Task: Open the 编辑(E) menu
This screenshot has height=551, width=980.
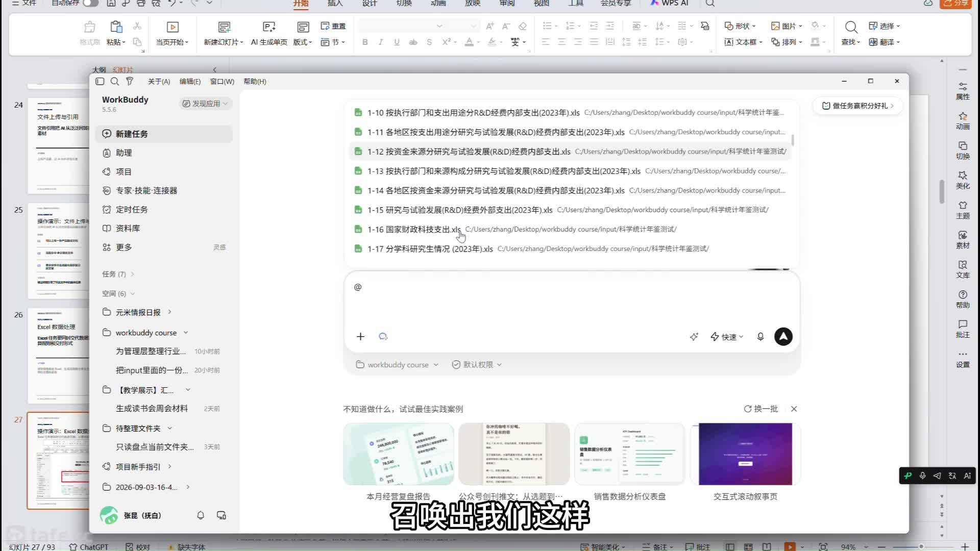Action: click(x=190, y=82)
